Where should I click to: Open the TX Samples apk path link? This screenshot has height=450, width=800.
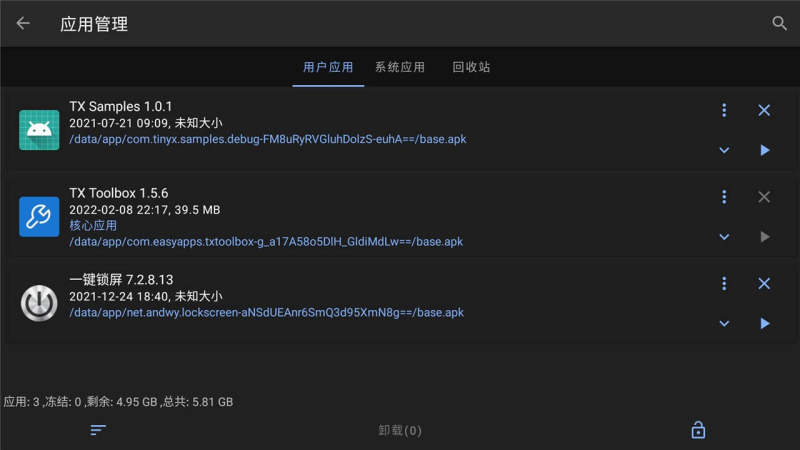click(x=267, y=139)
